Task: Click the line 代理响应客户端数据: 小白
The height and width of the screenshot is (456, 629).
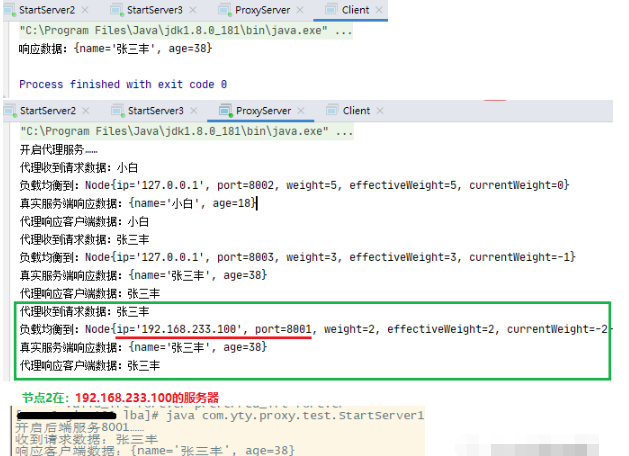Action: [x=85, y=221]
